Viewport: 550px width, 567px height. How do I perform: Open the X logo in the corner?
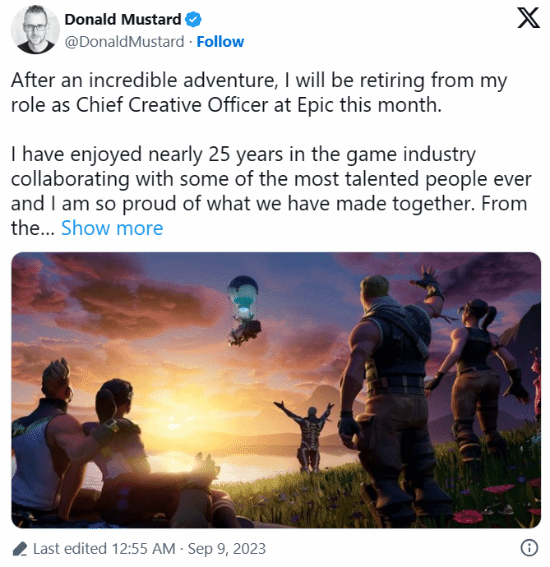click(528, 18)
